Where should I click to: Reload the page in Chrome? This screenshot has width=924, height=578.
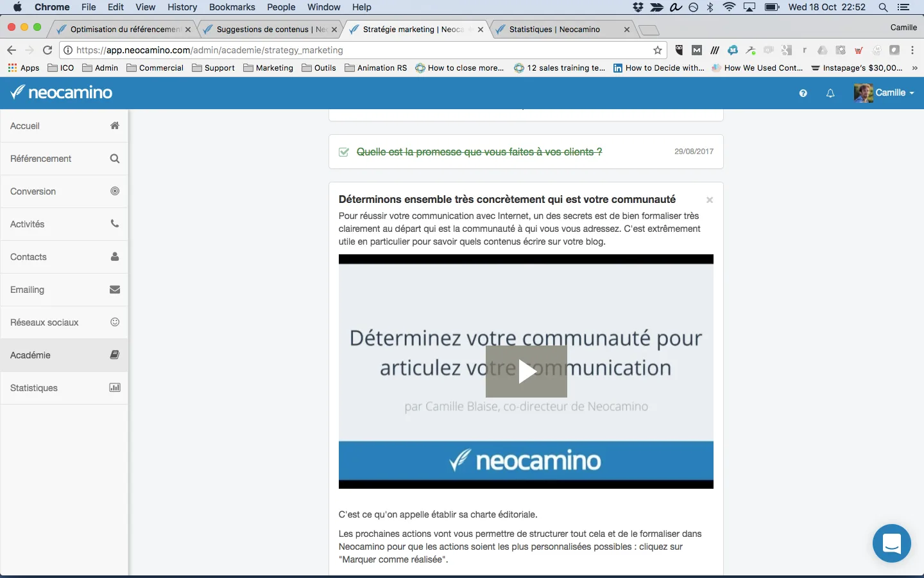click(47, 50)
